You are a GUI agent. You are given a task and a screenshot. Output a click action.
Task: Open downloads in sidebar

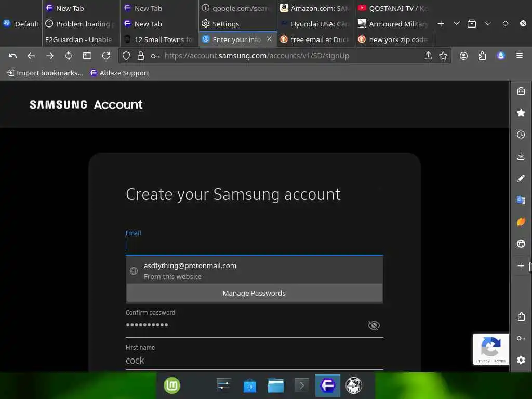click(521, 156)
